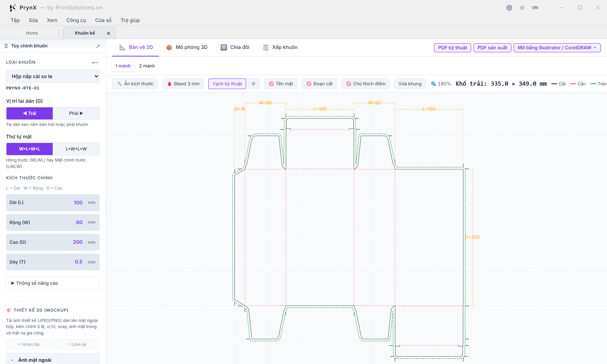Switch to Chia đôi tab

tap(235, 47)
